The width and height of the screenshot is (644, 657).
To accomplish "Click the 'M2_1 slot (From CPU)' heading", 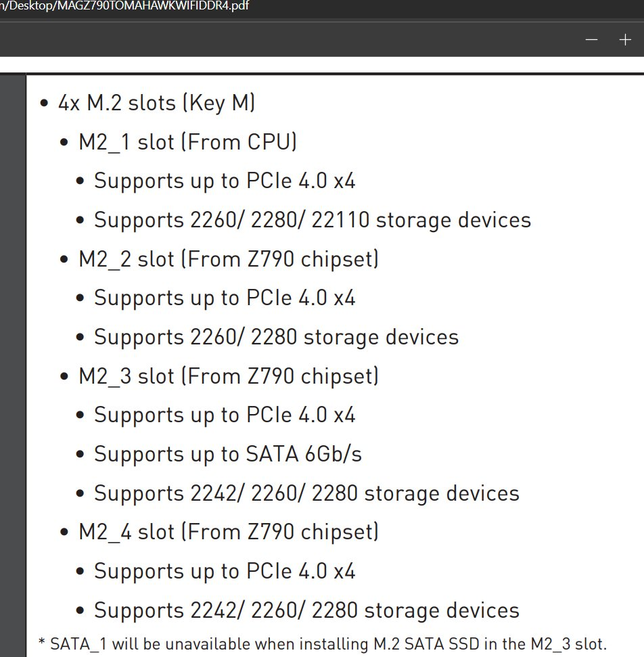I will pyautogui.click(x=187, y=141).
